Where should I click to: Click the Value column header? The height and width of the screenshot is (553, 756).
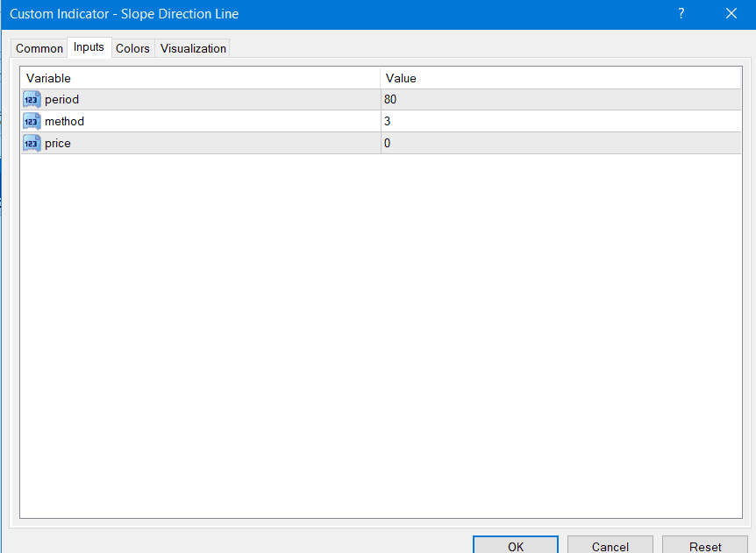(560, 79)
